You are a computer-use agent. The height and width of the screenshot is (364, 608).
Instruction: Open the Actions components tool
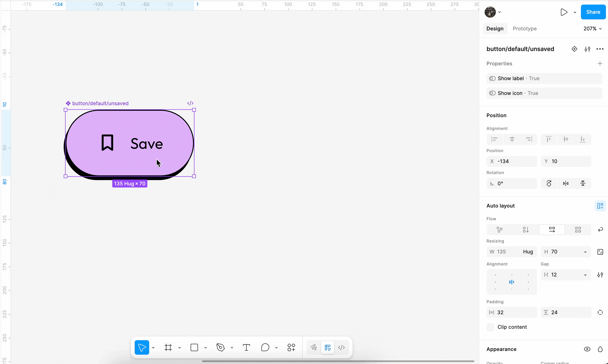(x=291, y=347)
